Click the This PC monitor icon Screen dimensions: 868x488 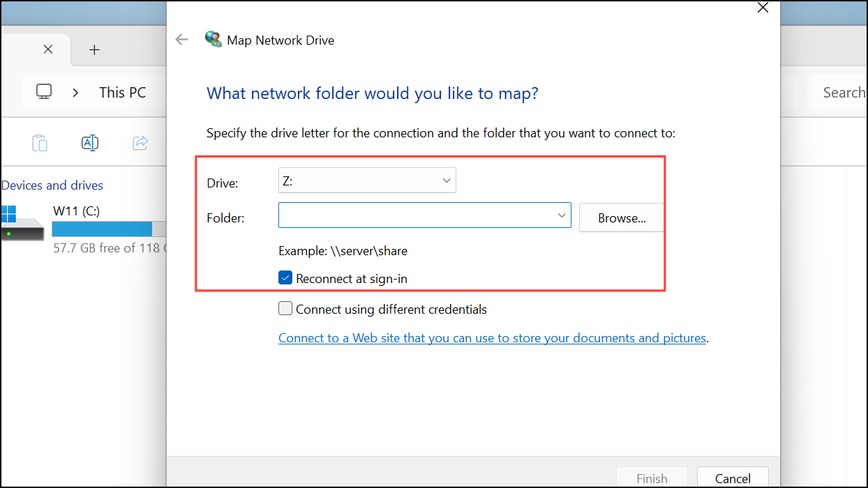tap(45, 92)
